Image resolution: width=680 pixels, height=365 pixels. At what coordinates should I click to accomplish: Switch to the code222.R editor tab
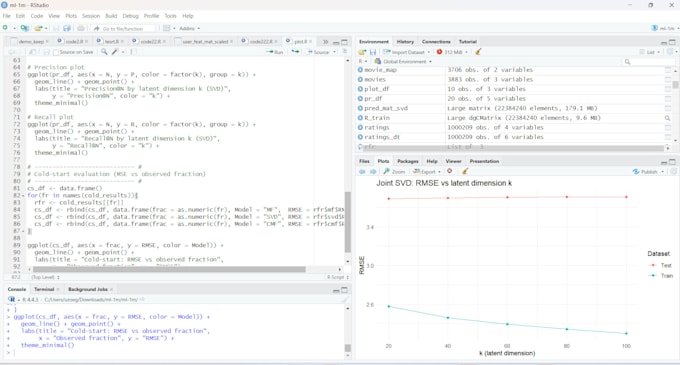tap(259, 42)
